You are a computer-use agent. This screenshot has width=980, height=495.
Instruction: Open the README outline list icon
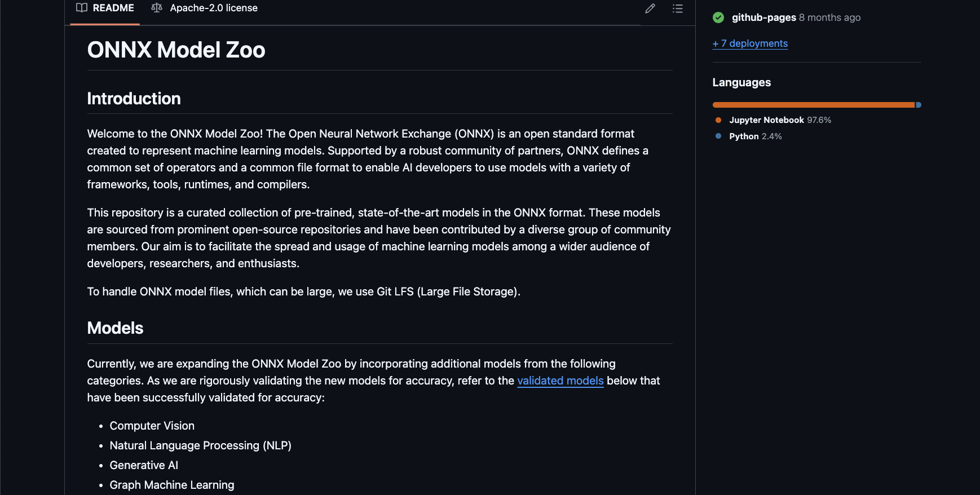[x=678, y=8]
